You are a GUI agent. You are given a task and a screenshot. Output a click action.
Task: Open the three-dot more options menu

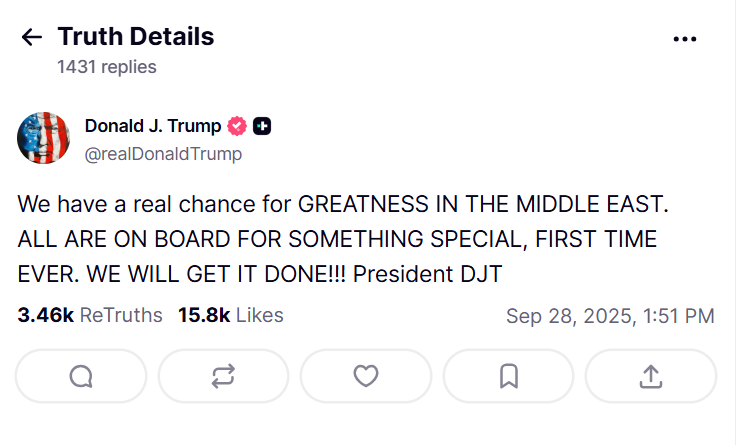coord(685,39)
